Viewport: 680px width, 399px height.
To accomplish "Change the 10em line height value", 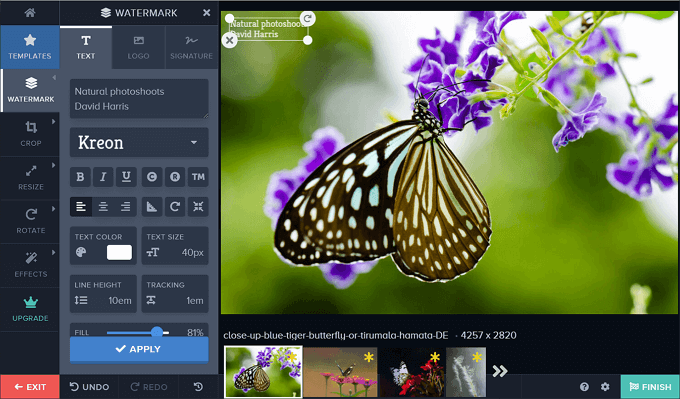I will (120, 301).
